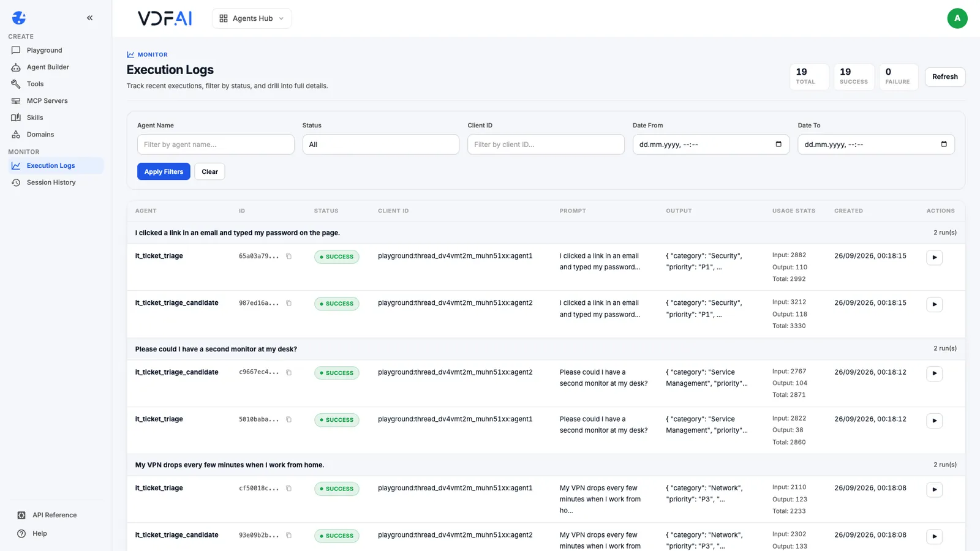Open Playground from the sidebar
The image size is (980, 551).
[56, 50]
